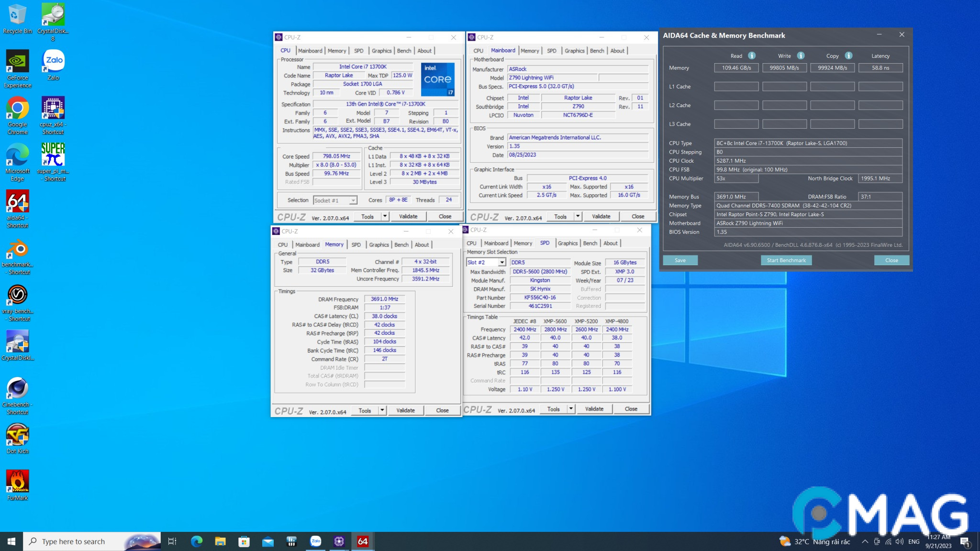Expand the Socket #1 selection dropdown

coord(353,200)
